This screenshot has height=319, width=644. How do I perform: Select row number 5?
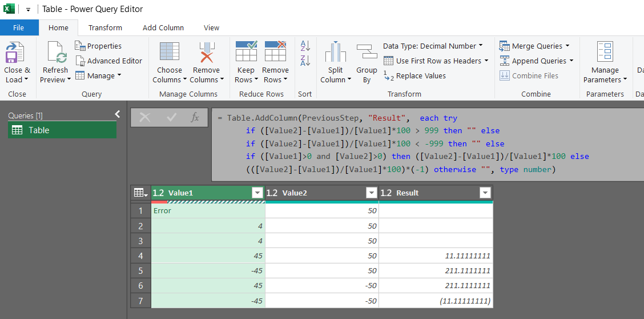pos(141,270)
